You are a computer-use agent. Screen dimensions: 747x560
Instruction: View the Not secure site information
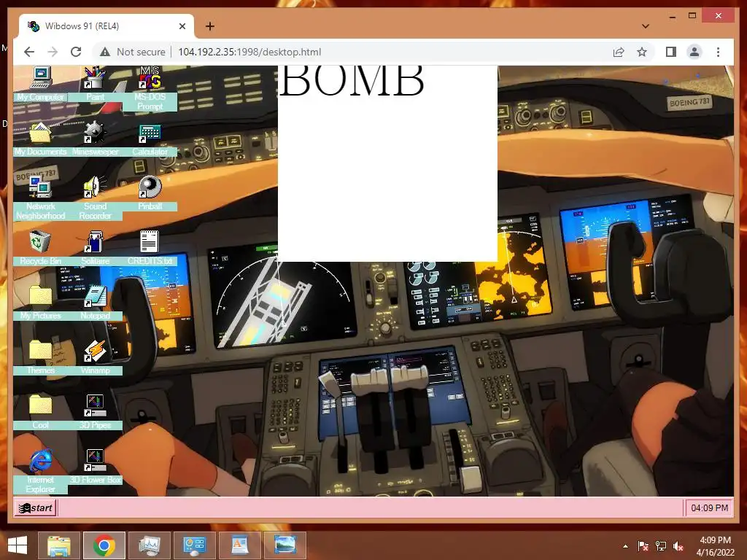coord(133,52)
